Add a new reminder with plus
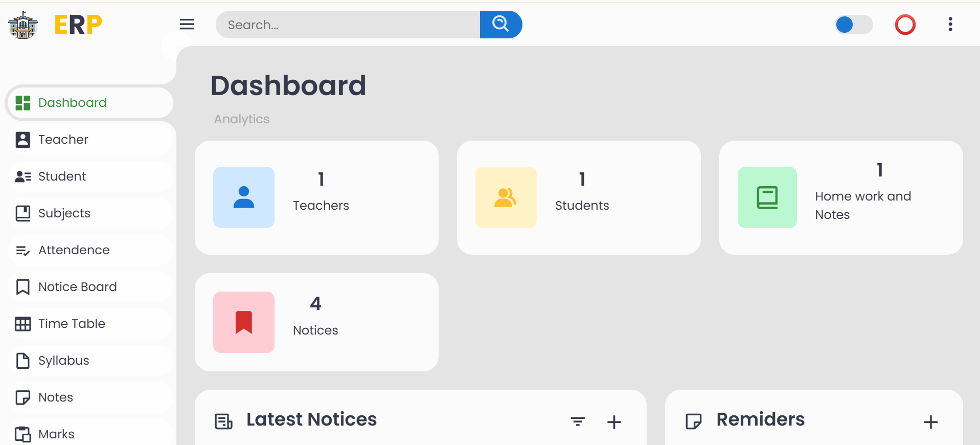980x445 pixels. pyautogui.click(x=930, y=422)
